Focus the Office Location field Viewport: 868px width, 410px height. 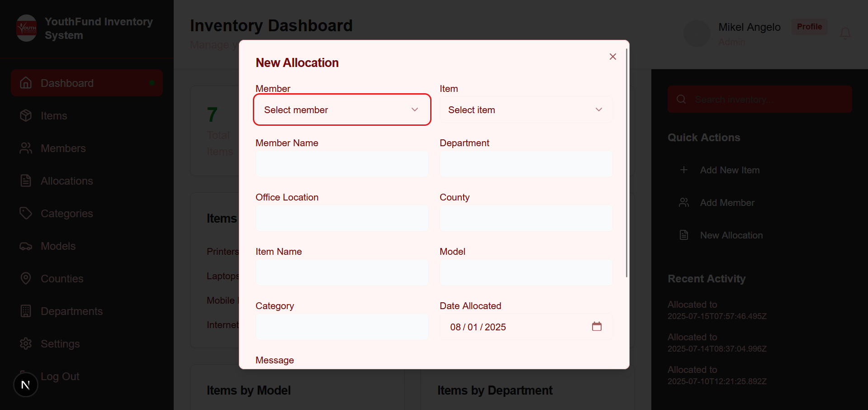[342, 218]
